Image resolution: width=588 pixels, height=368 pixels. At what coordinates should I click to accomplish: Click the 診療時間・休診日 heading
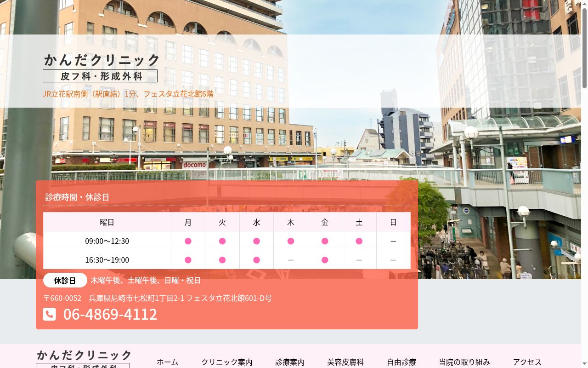pos(77,197)
